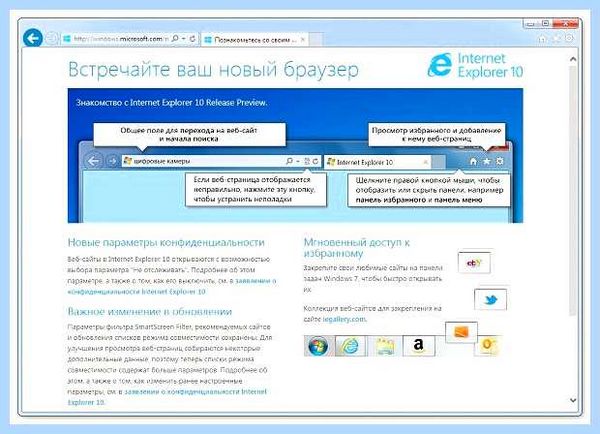Click the callout 'Общее поле для перехода на веб-сайт'
Screen dimensions: 600x434
[x=189, y=135]
